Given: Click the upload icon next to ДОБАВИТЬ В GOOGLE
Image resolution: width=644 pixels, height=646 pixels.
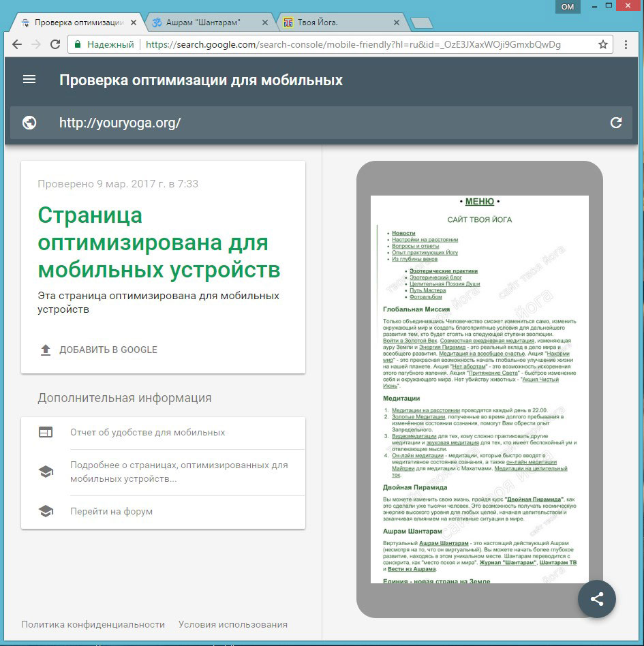Looking at the screenshot, I should pos(46,350).
